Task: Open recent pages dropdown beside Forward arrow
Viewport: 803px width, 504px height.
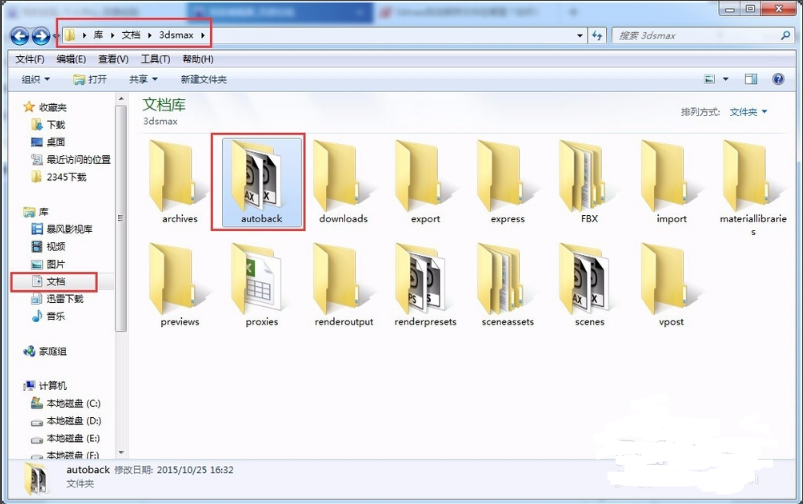Action: pos(56,36)
